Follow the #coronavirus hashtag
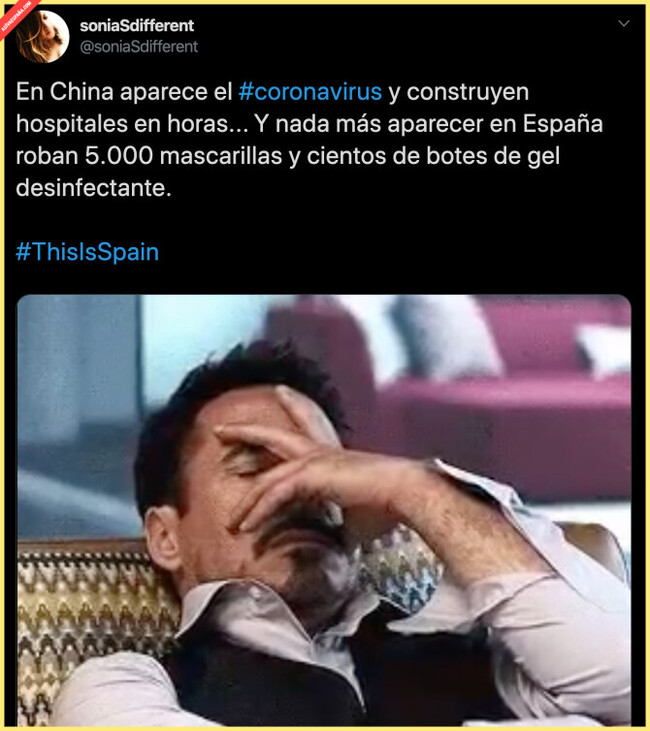Viewport: 650px width, 731px height. 310,92
